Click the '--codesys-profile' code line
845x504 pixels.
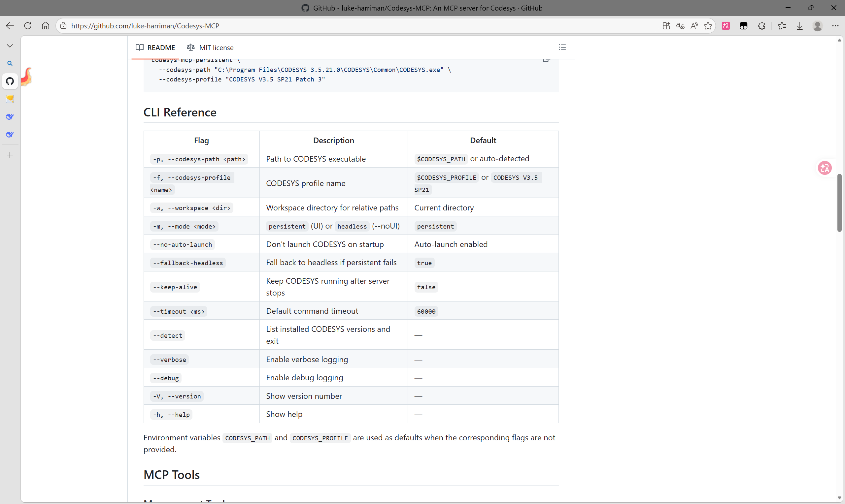[242, 79]
